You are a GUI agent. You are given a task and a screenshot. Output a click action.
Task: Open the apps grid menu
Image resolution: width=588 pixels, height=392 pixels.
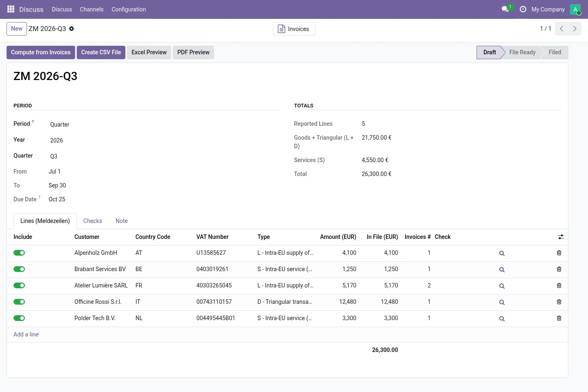point(11,9)
